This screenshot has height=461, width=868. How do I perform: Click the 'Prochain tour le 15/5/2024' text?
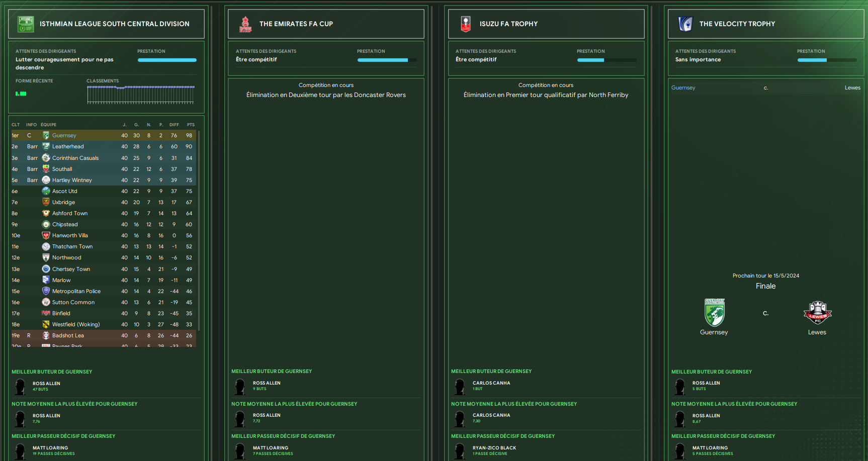(x=765, y=275)
